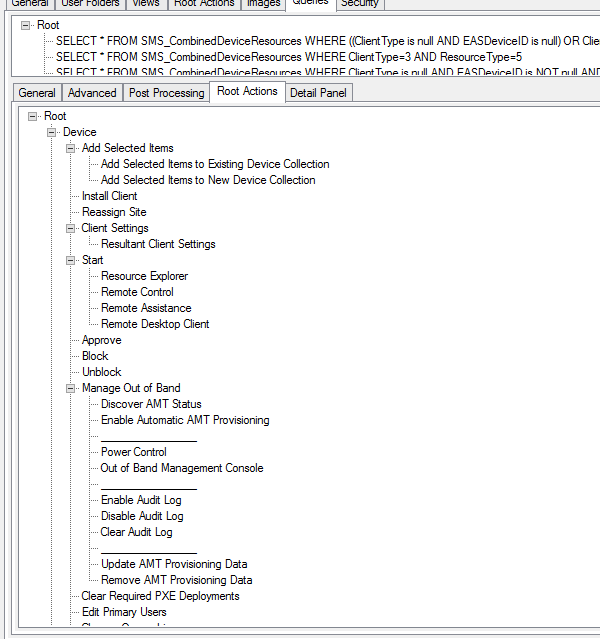Open the Detail Panel tab

[318, 93]
